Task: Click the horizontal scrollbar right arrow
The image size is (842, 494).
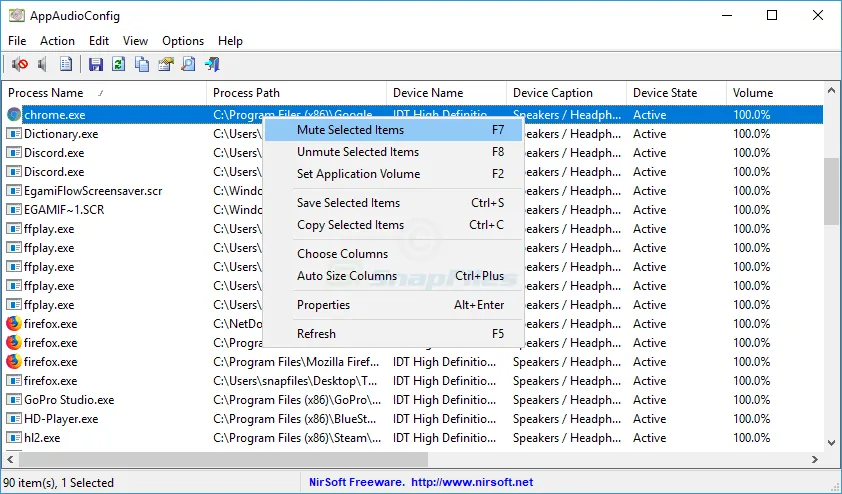Action: (x=815, y=460)
